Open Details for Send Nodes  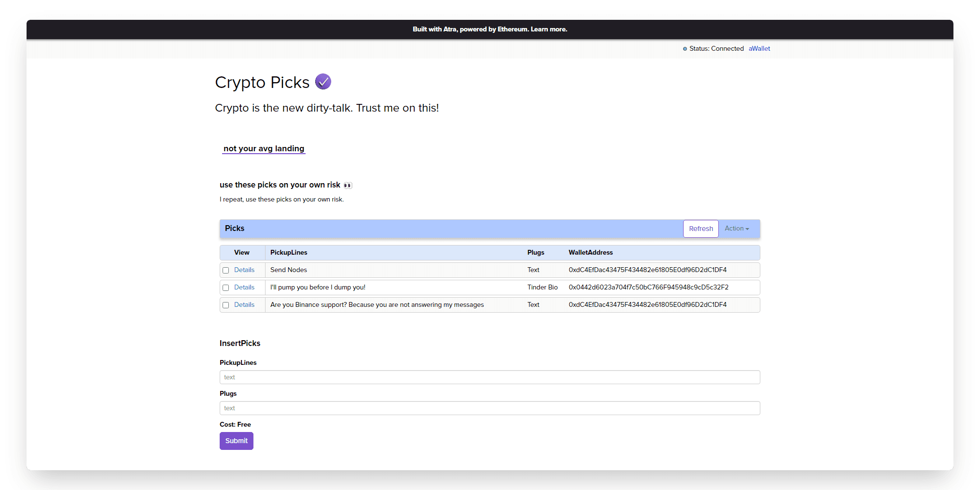click(244, 270)
